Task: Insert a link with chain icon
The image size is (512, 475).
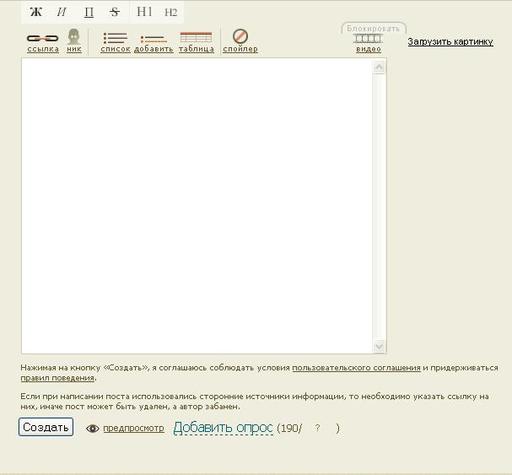Action: coord(43,42)
